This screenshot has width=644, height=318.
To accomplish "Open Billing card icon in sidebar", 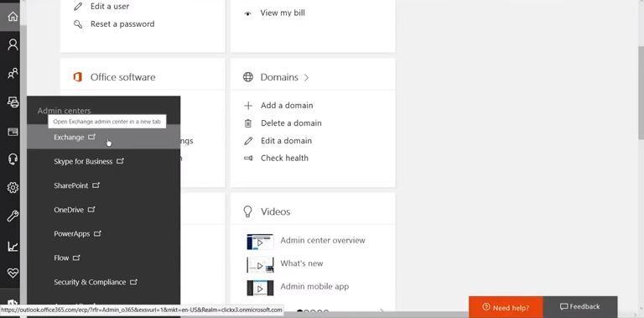I will pyautogui.click(x=13, y=132).
